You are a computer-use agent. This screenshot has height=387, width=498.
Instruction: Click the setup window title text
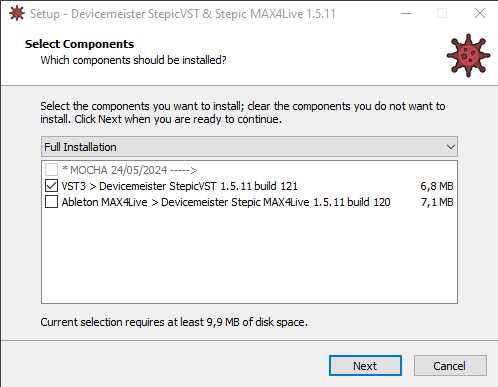[183, 14]
